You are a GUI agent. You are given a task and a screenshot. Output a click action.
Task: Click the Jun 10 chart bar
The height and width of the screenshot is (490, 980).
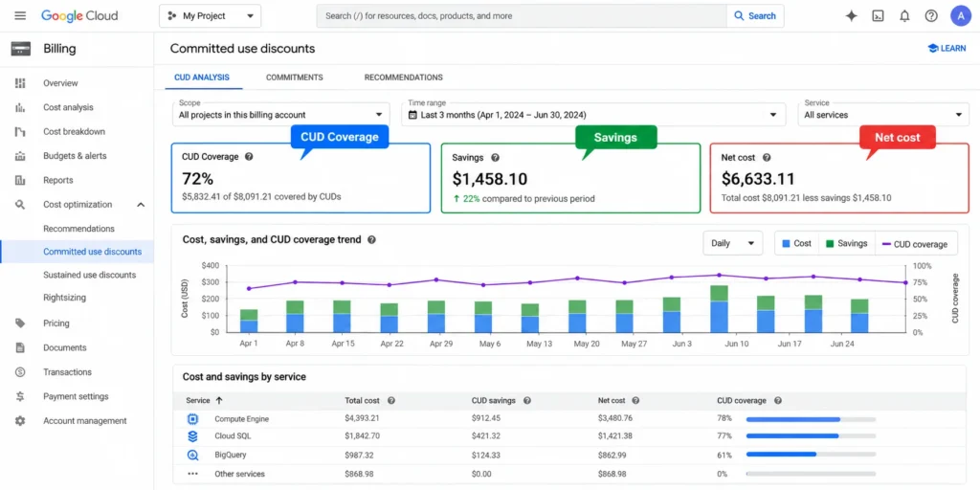coord(719,309)
